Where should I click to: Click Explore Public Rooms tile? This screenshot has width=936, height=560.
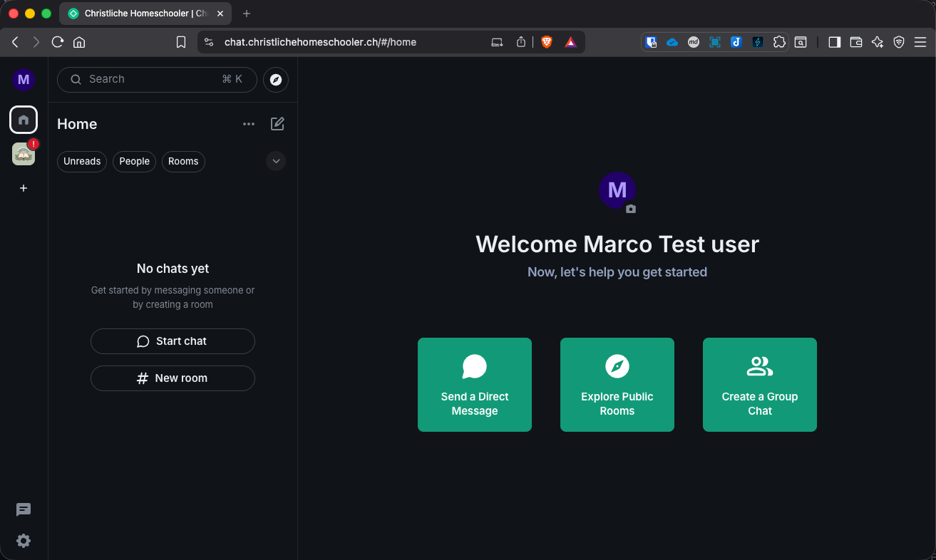[x=617, y=385]
